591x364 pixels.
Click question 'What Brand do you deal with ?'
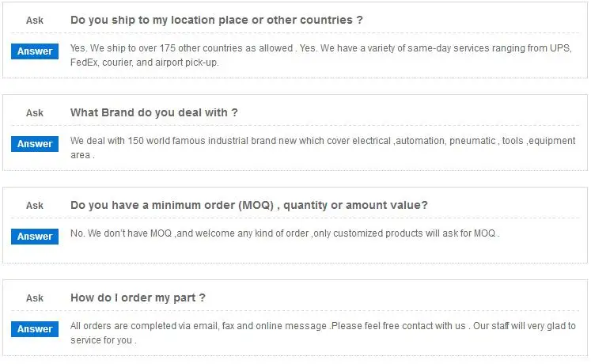(153, 112)
